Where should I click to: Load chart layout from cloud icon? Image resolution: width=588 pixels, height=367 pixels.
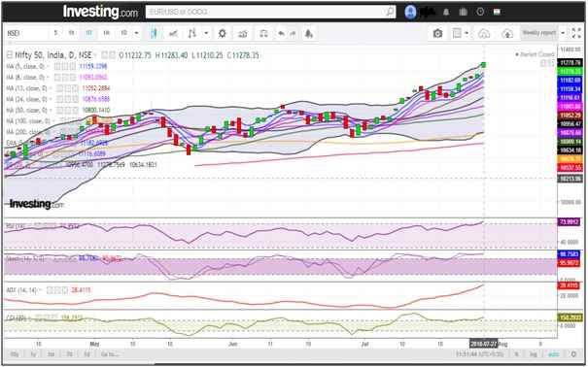[484, 34]
